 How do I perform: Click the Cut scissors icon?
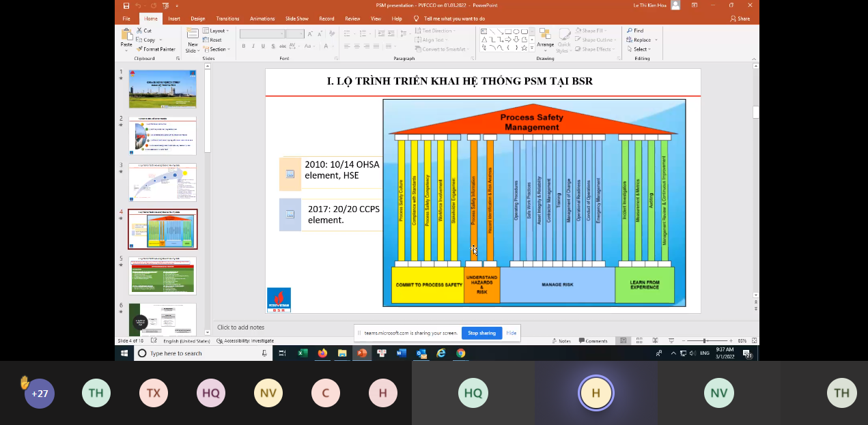coord(139,31)
